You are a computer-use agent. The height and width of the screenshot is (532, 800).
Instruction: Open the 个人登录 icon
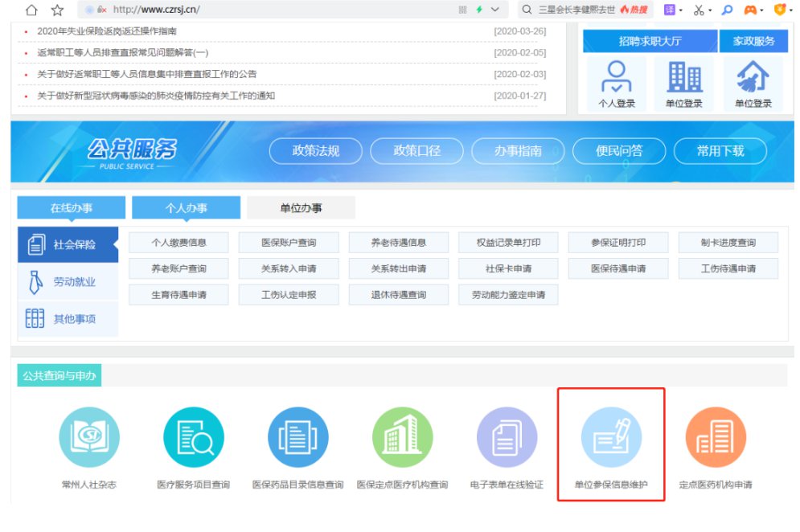(617, 78)
